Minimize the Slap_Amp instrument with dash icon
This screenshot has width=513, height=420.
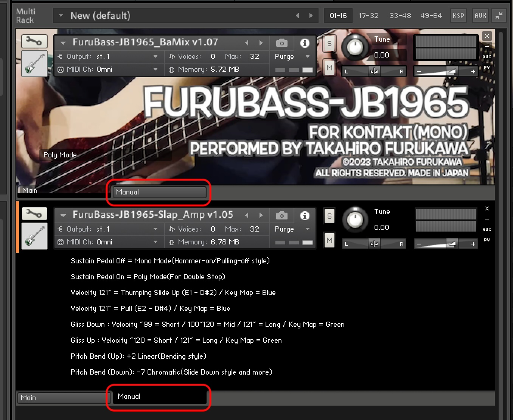click(487, 219)
